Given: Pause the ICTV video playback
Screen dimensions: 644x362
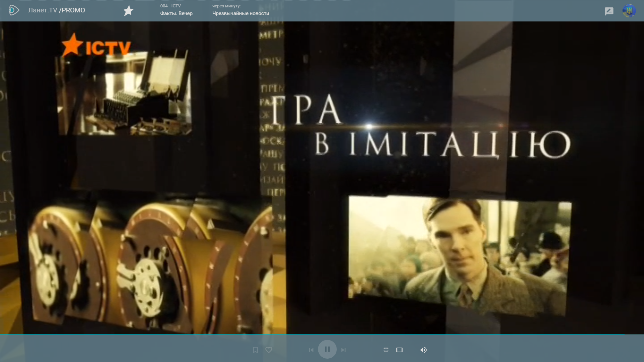Looking at the screenshot, I should point(327,350).
